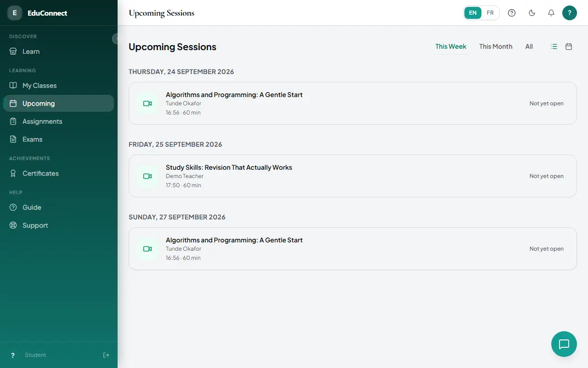Go to My Classes

click(59, 86)
